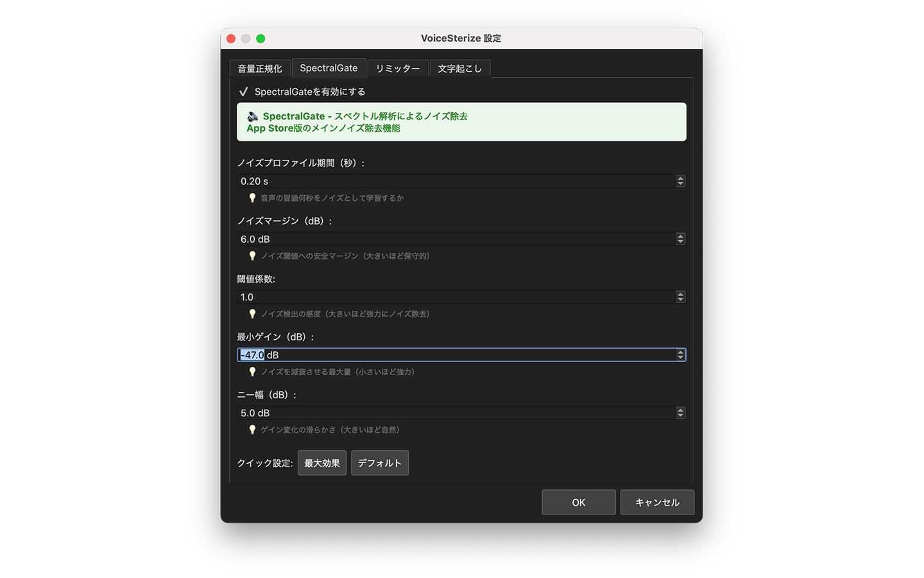The height and width of the screenshot is (578, 924).
Task: Dismiss dialog with キャンセル
Action: pos(657,502)
